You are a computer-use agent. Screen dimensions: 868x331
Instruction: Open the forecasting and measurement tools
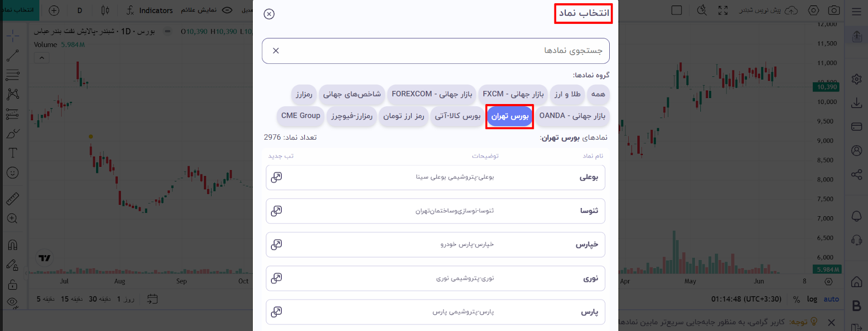(12, 114)
